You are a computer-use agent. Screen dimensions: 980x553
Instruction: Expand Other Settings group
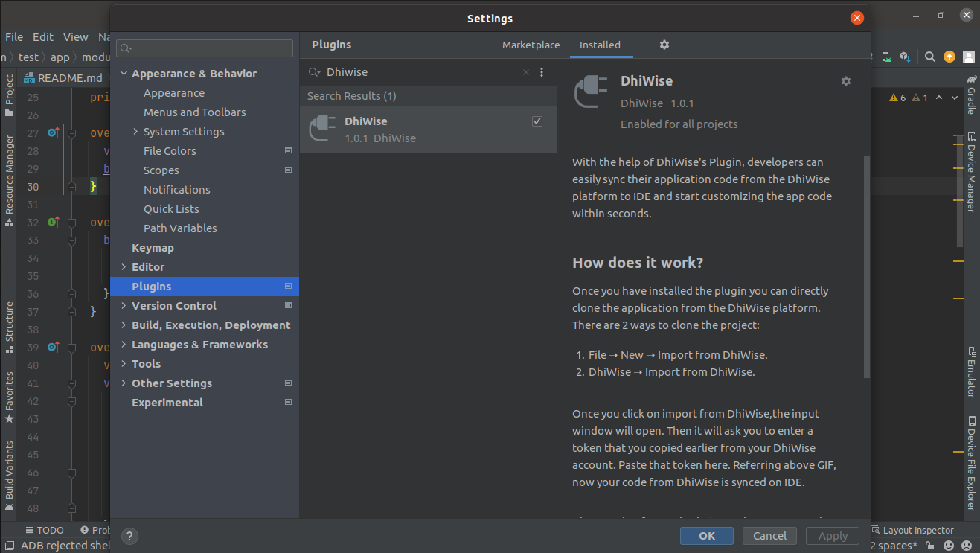[124, 383]
